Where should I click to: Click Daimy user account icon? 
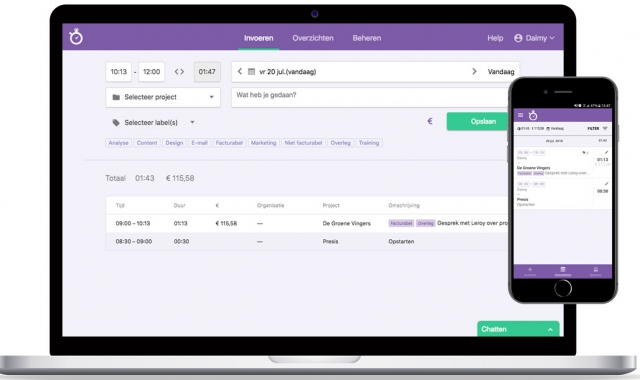point(518,38)
